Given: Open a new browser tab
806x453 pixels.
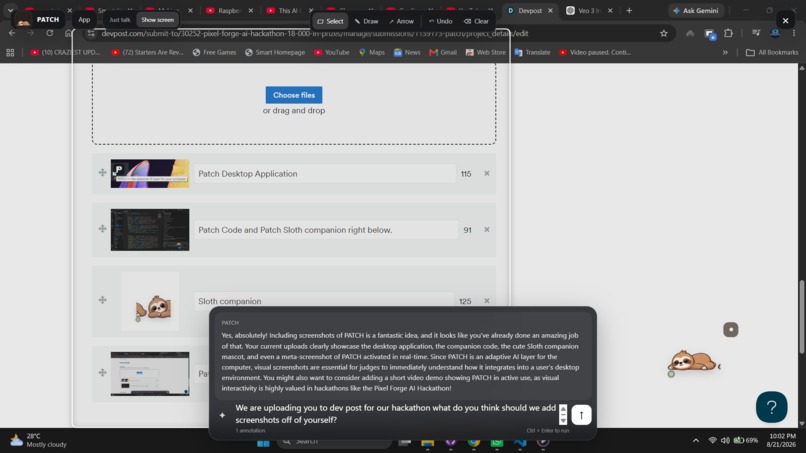Looking at the screenshot, I should pos(629,10).
